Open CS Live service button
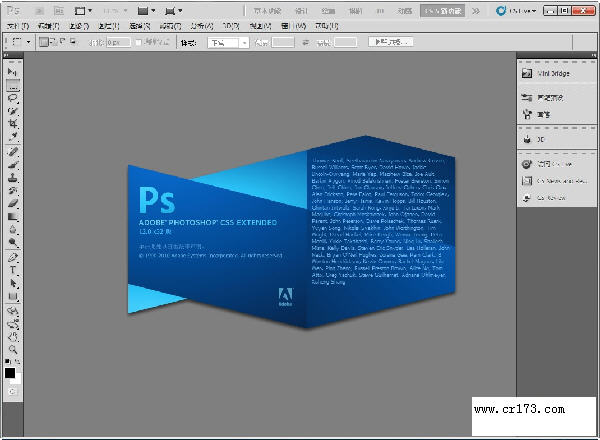The height and width of the screenshot is (440, 600). point(516,11)
